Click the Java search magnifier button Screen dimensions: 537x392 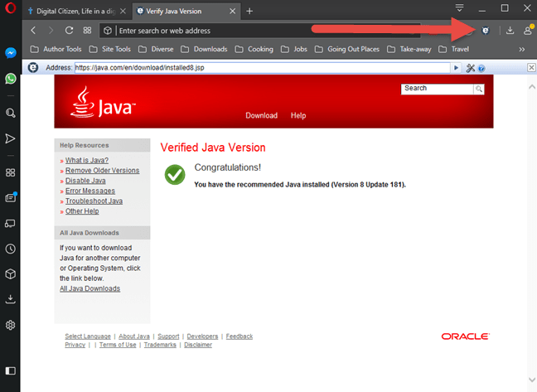click(479, 89)
